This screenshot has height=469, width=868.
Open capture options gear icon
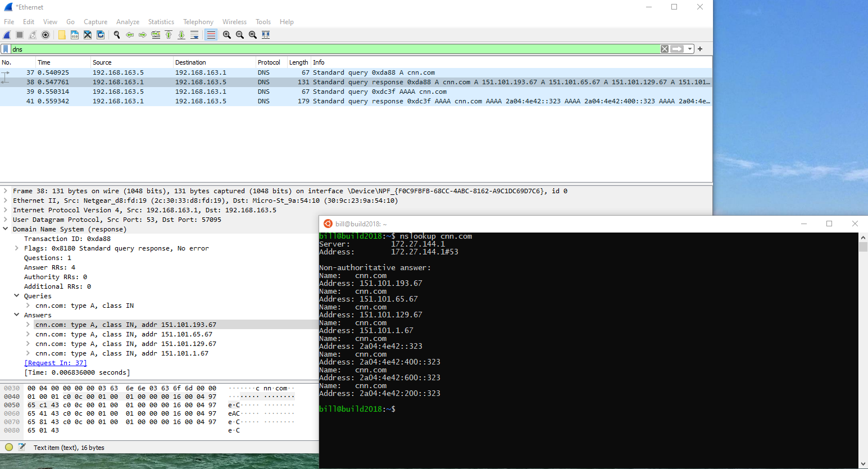(x=46, y=35)
